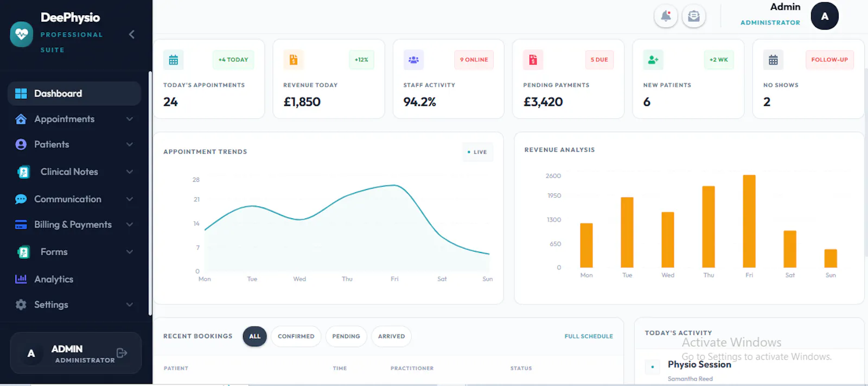Click the 9 ONLINE badge

click(x=474, y=60)
